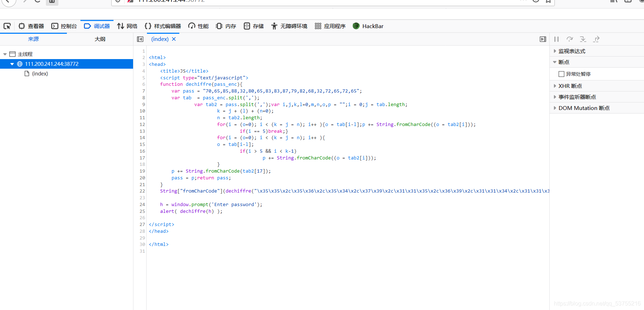Select 111.200.241.244:38772 in the sources tree
The image size is (644, 310).
coord(67,64)
